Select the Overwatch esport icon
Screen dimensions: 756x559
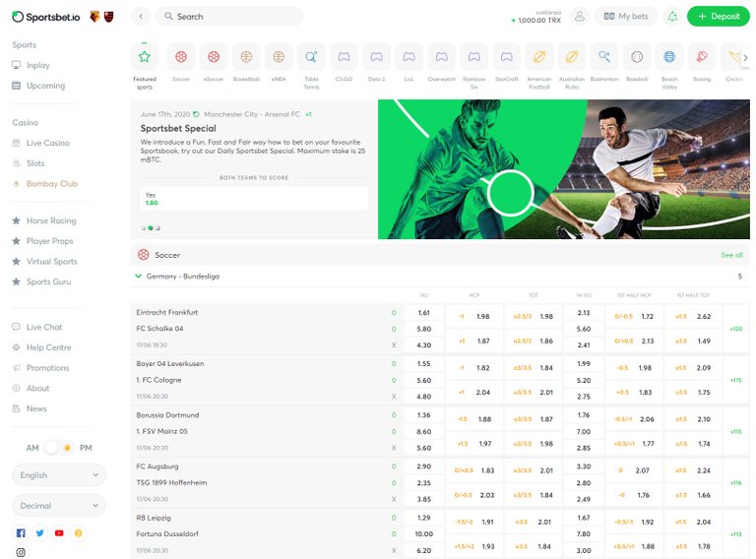click(x=442, y=57)
